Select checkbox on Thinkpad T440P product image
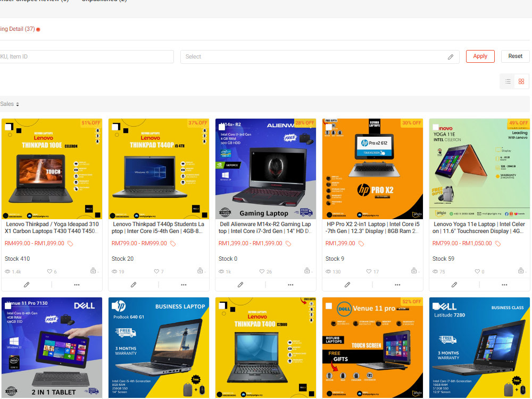Screen dimensions: 532x399 coord(115,127)
